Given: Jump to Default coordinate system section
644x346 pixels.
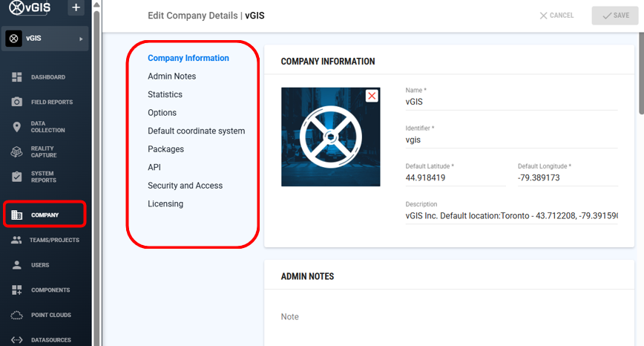Looking at the screenshot, I should pos(197,131).
